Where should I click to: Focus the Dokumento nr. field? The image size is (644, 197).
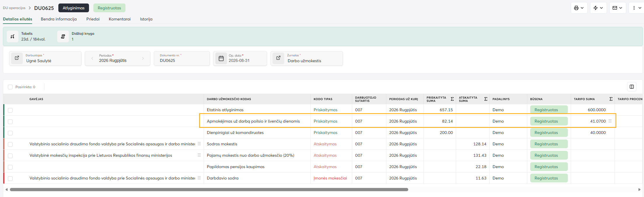(182, 58)
